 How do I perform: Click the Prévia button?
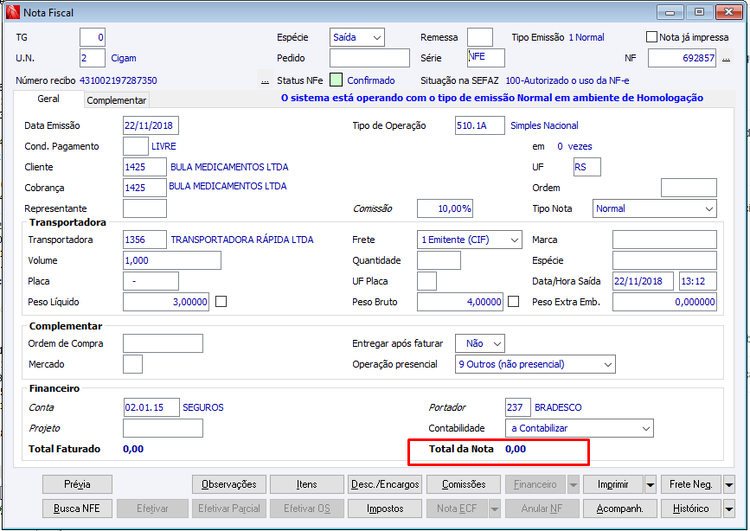coord(77,485)
